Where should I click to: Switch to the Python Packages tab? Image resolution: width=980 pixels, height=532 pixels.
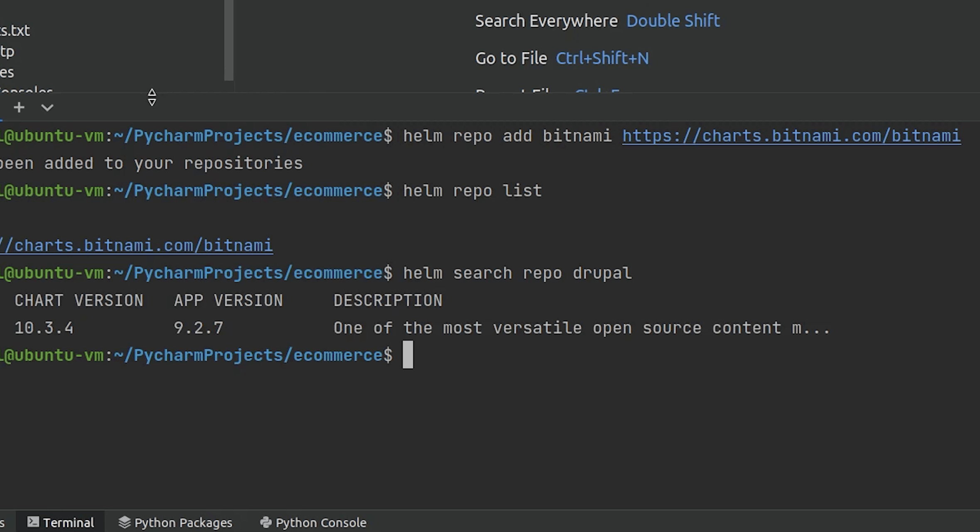183,522
